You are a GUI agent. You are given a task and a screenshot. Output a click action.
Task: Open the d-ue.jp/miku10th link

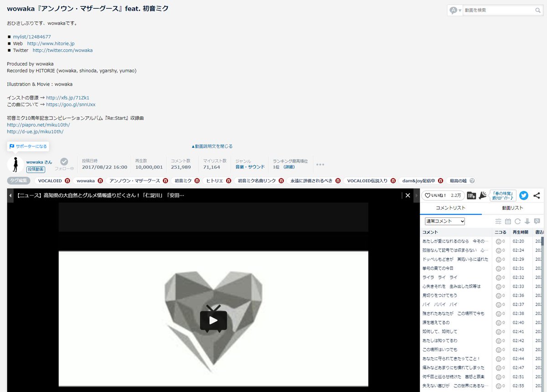click(35, 132)
